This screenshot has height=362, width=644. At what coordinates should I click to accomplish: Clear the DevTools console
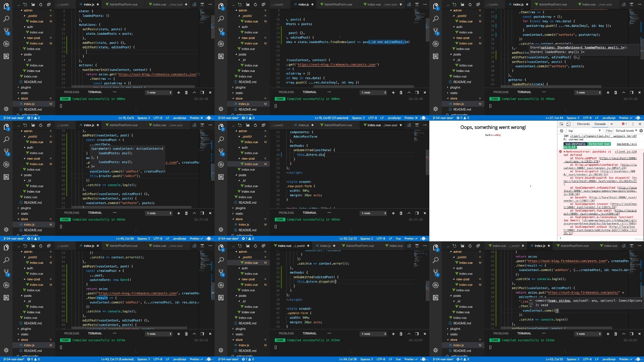pos(561,131)
